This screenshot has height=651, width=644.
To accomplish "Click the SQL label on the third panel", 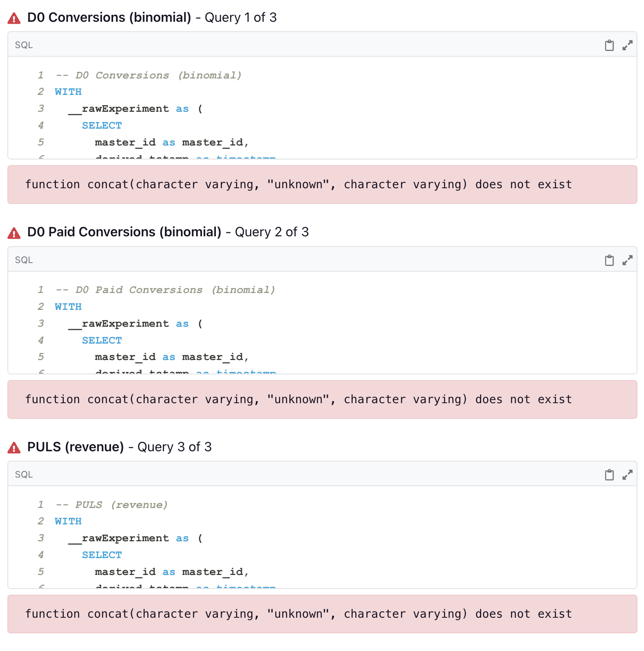I will 23,474.
